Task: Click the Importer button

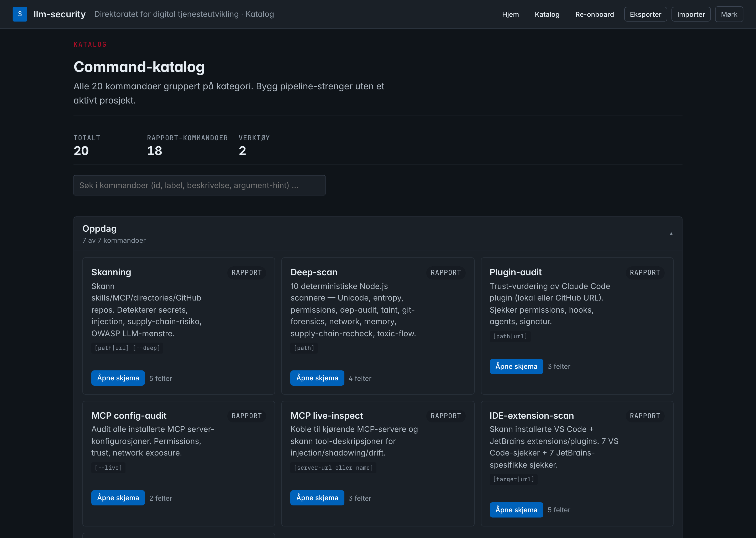Action: 691,14
